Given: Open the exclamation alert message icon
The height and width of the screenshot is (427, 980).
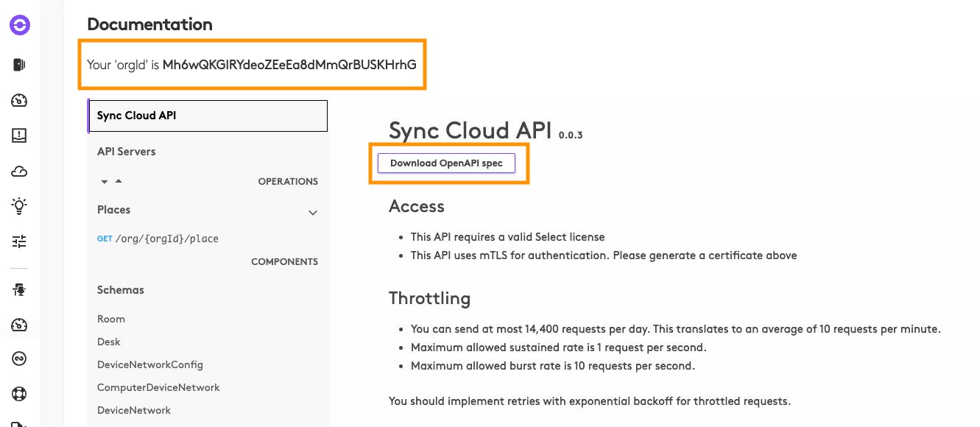Looking at the screenshot, I should click(20, 135).
